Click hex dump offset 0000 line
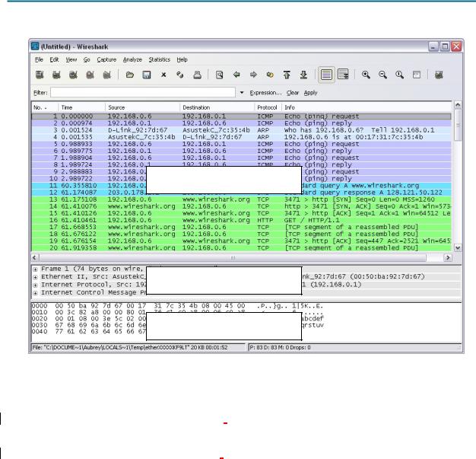This screenshot has width=476, height=459. 177,306
